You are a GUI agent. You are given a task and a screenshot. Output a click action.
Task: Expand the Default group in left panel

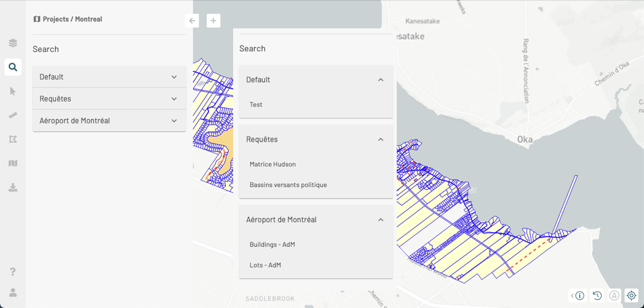(x=109, y=77)
